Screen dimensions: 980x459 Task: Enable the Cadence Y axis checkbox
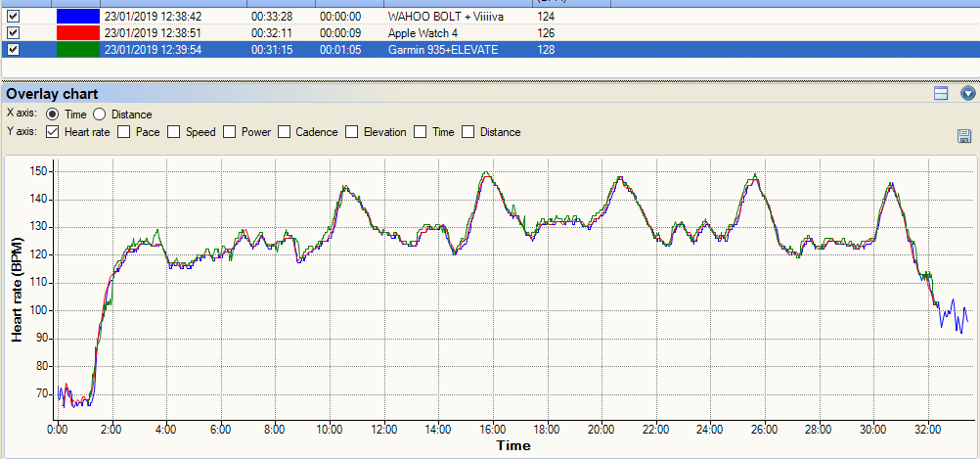284,132
